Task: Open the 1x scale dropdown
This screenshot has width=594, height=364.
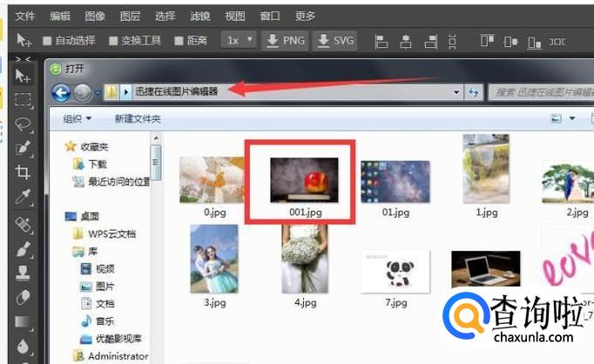Action: click(x=240, y=40)
